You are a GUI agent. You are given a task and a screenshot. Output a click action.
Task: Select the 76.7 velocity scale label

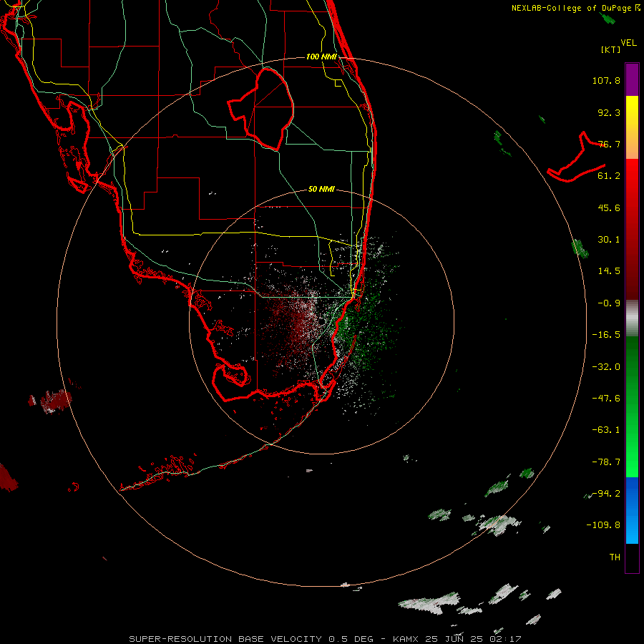(609, 144)
